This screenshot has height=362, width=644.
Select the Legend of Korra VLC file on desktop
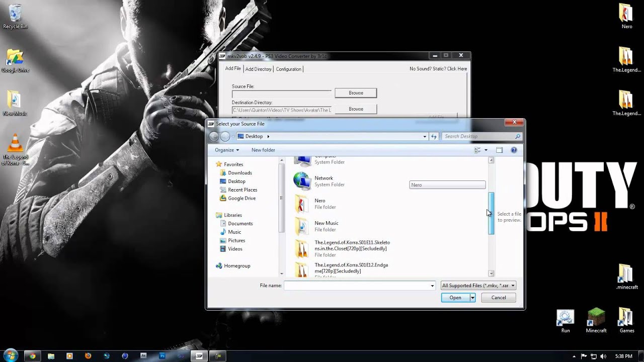(x=15, y=150)
